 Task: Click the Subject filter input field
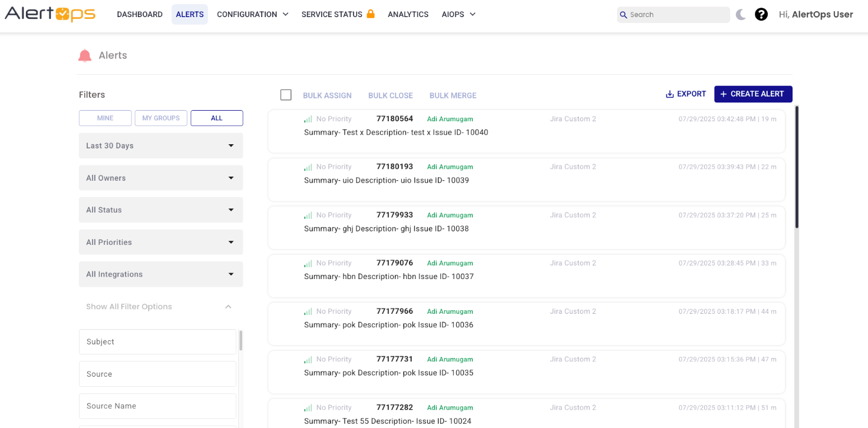click(x=157, y=341)
